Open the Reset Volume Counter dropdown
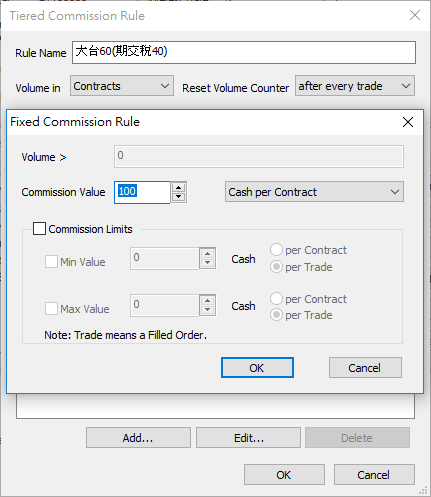 (355, 86)
